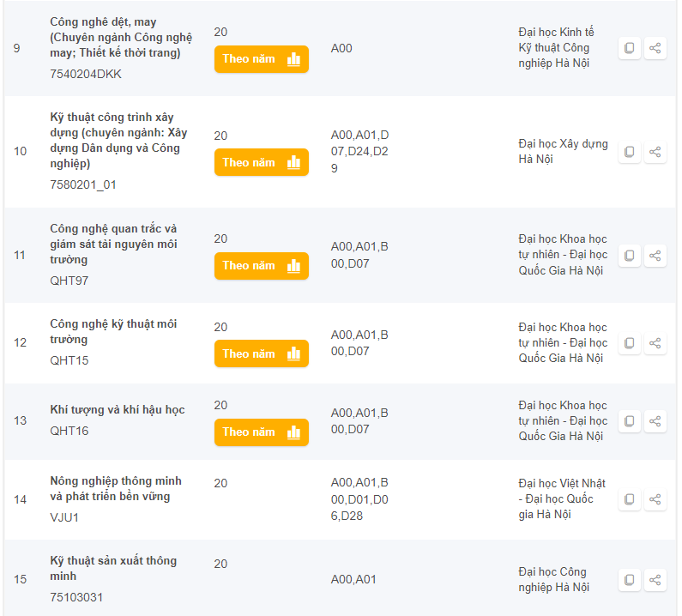Screen dimensions: 682x616
Task: Share the QHT16 row
Action: click(x=655, y=421)
